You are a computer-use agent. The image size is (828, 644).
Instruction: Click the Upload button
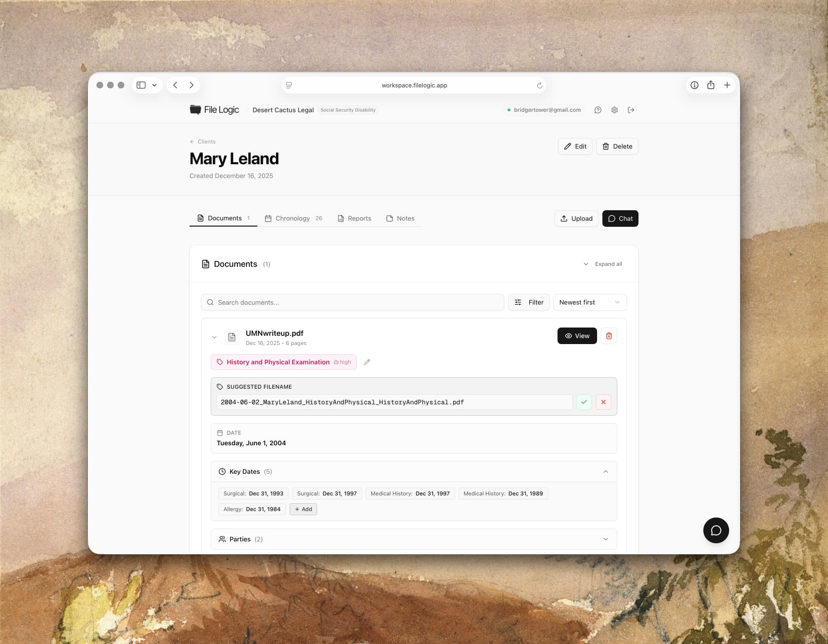[x=576, y=218]
